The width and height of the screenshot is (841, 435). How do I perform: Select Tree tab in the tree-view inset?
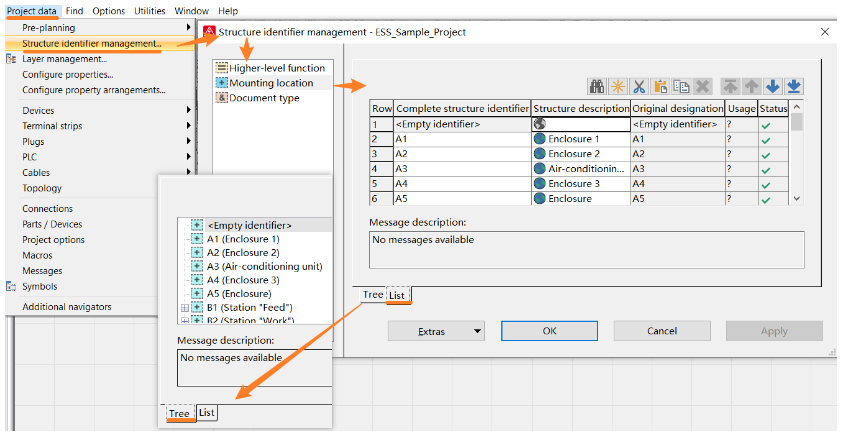click(x=179, y=413)
